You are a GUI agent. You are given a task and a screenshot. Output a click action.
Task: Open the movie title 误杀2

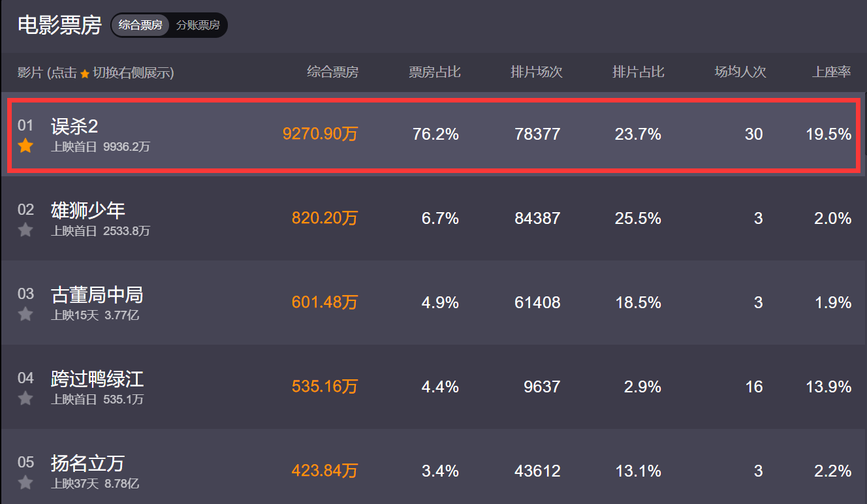point(74,127)
